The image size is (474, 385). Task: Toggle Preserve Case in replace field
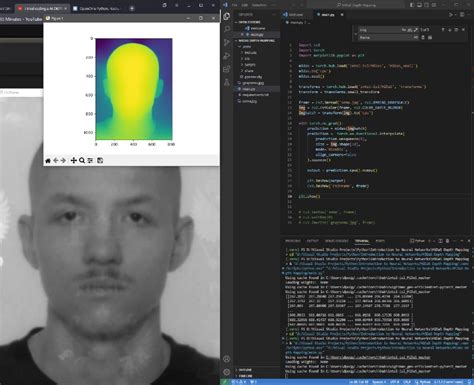(x=415, y=38)
